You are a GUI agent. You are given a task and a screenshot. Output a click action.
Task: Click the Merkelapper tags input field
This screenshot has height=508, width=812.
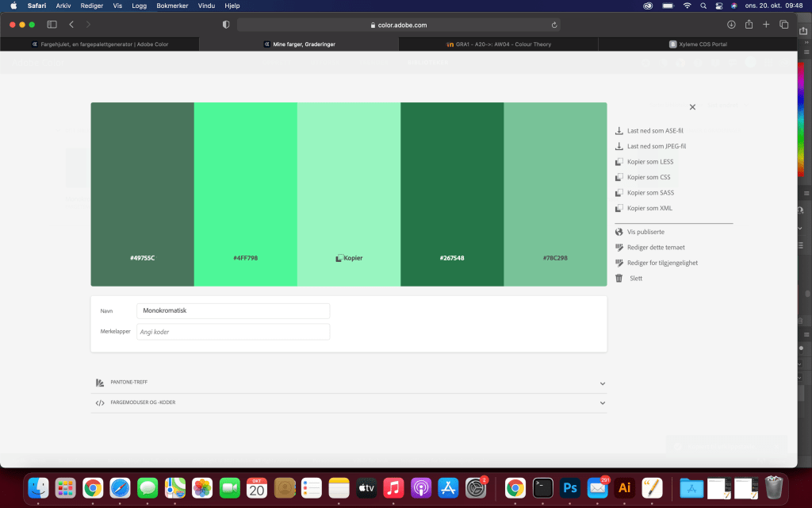pos(233,332)
